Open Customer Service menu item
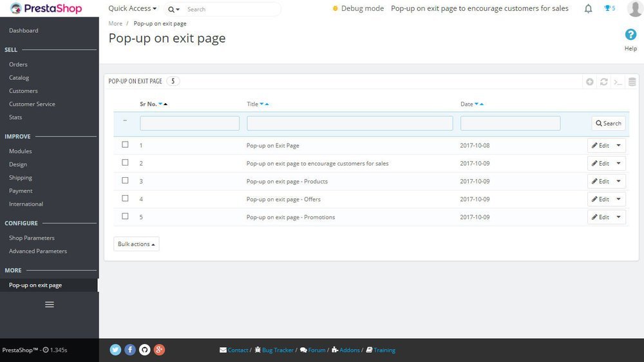Viewport: 644px width, 362px height. pyautogui.click(x=32, y=104)
